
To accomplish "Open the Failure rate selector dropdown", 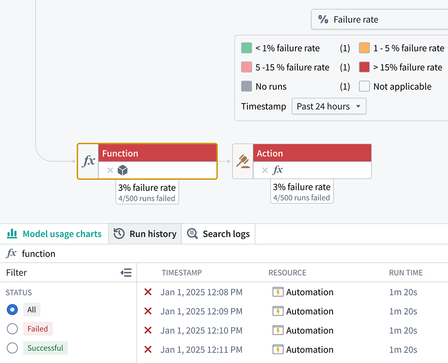I will tap(380, 19).
